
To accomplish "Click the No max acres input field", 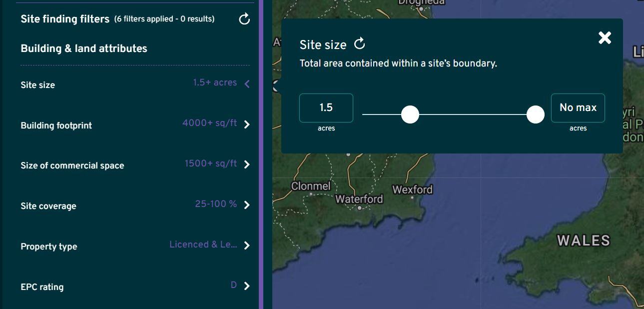I will click(x=578, y=107).
